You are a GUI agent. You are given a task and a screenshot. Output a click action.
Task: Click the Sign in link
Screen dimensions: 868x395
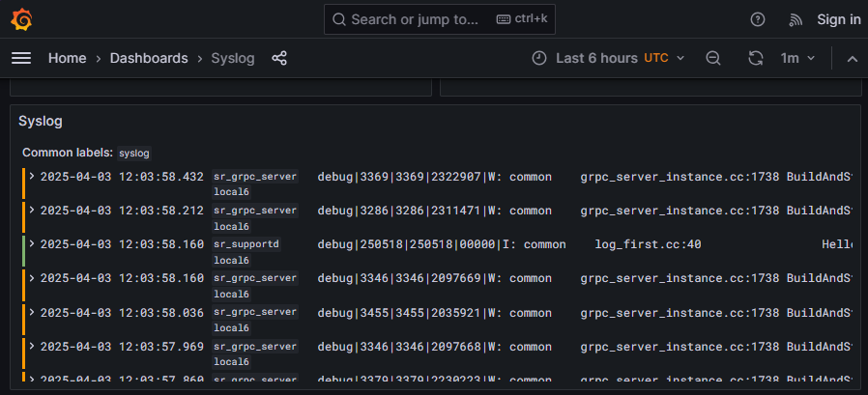click(x=838, y=19)
